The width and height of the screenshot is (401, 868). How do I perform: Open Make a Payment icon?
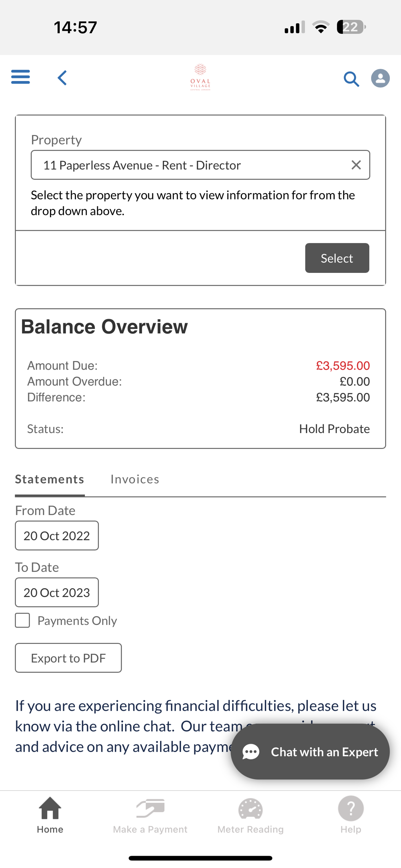pyautogui.click(x=150, y=815)
